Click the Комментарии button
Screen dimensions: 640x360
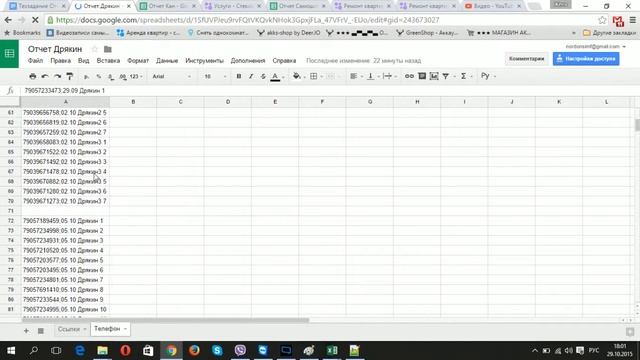pyautogui.click(x=527, y=59)
